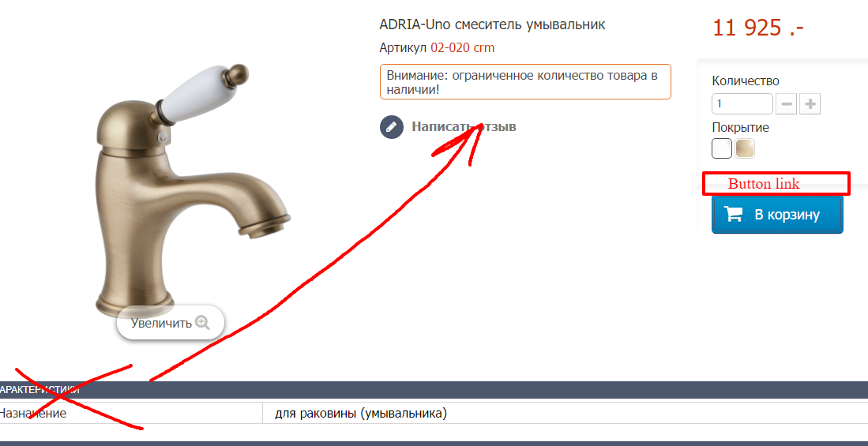Select the bronze coating swatch
Image resolution: width=868 pixels, height=446 pixels.
click(x=745, y=148)
